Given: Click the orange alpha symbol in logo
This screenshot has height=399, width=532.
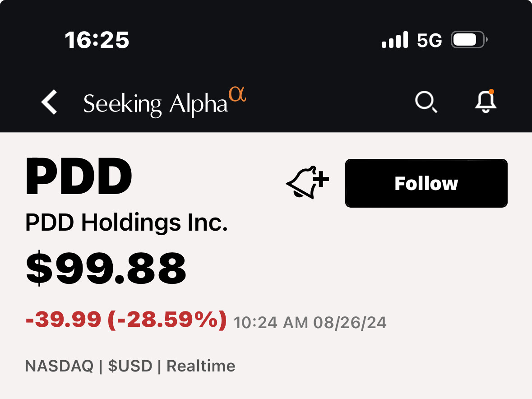Looking at the screenshot, I should (237, 95).
